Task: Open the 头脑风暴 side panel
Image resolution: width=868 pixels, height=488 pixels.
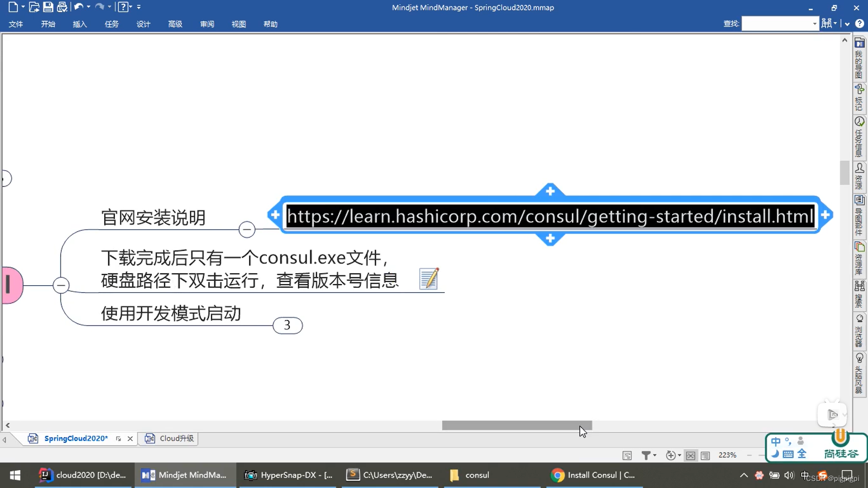Action: pyautogui.click(x=859, y=374)
